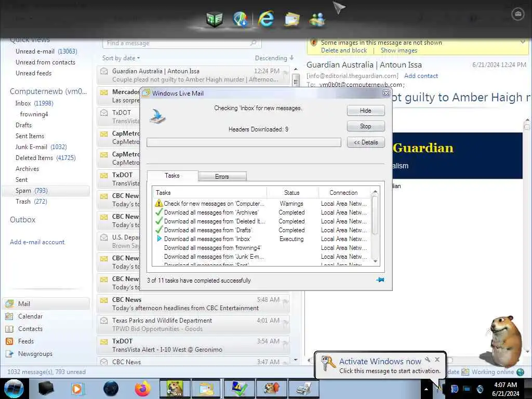532x399 pixels.
Task: Click the blue arrow beside Download from 'Inbox'
Action: (159, 239)
